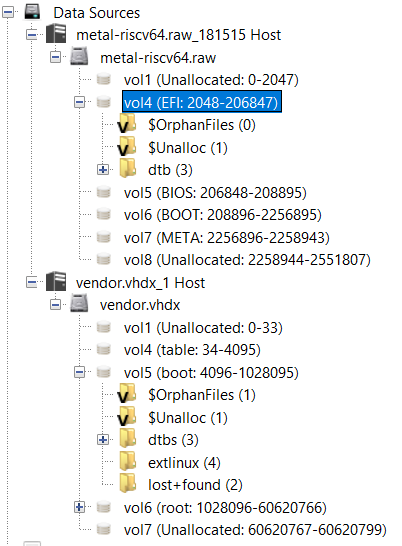The width and height of the screenshot is (402, 546).
Task: Click the lost+found folder icon
Action: point(128,483)
